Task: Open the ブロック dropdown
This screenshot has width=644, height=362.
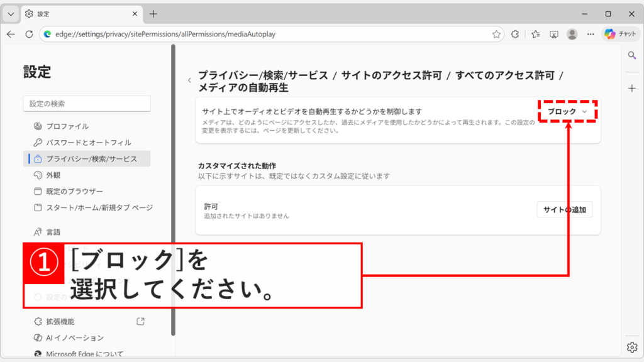Action: pyautogui.click(x=567, y=110)
